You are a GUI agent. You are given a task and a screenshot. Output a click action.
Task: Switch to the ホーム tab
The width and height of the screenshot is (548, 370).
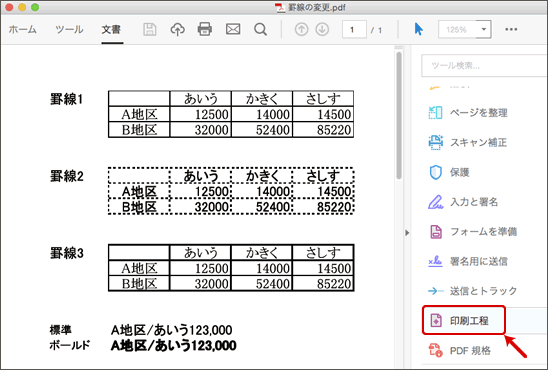click(23, 29)
